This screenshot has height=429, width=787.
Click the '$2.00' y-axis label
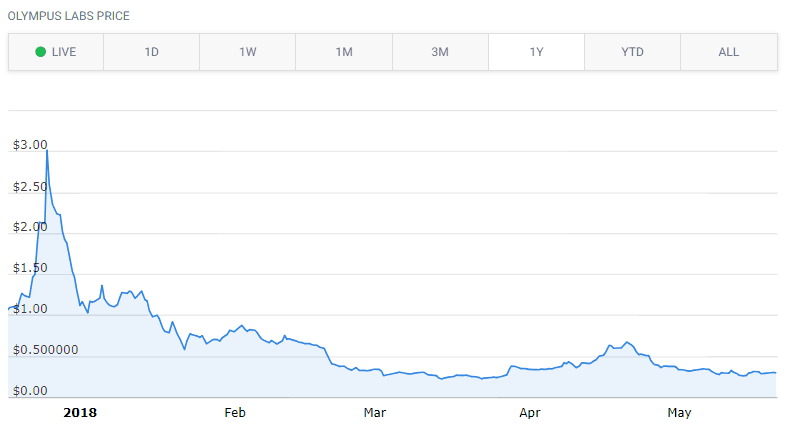30,227
